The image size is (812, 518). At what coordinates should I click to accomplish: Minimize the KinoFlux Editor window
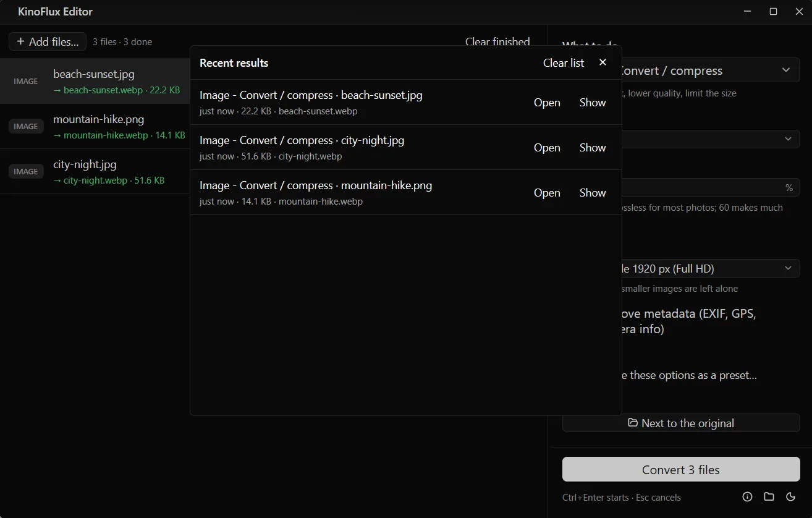(747, 12)
